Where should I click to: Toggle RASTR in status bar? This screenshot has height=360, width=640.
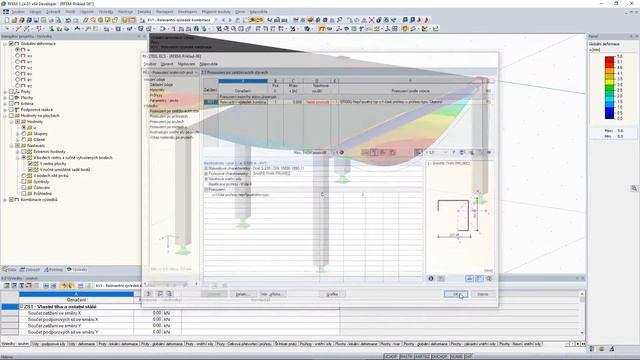pyautogui.click(x=406, y=356)
